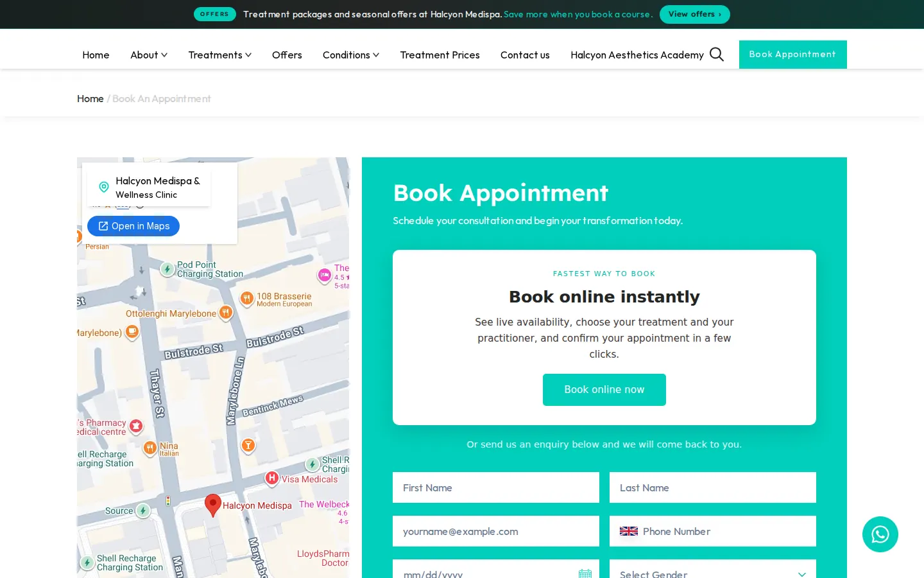Image resolution: width=924 pixels, height=578 pixels.
Task: Click the Halcyon Medispa & Wellness Clinic title
Action: (158, 188)
